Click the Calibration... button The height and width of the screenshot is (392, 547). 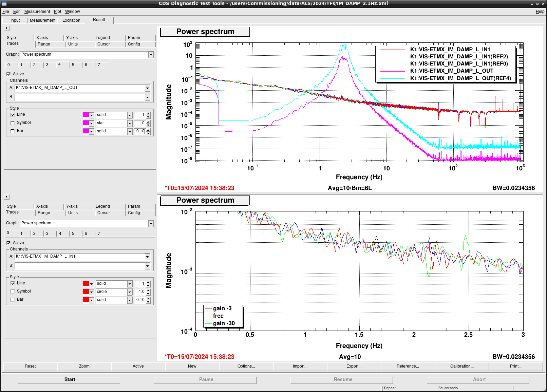pos(461,366)
